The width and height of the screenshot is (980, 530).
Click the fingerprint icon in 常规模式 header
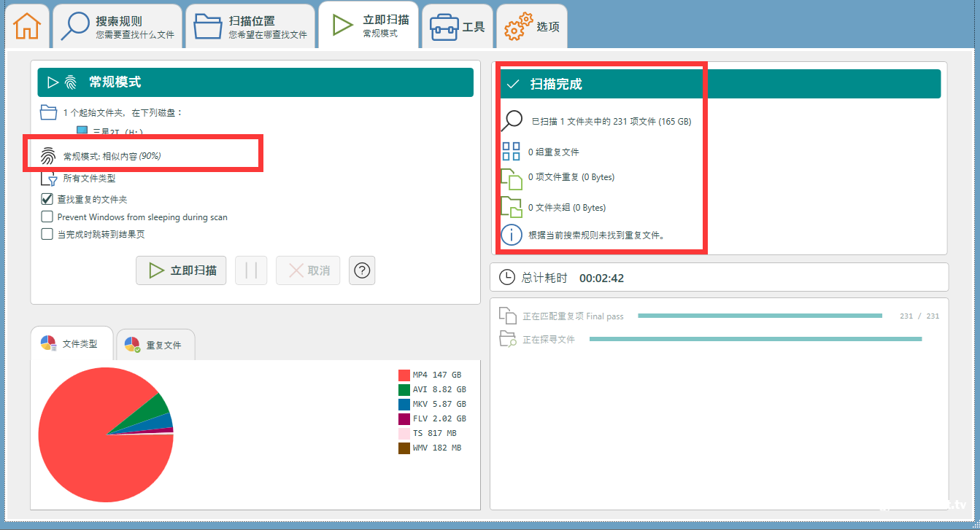(x=71, y=82)
